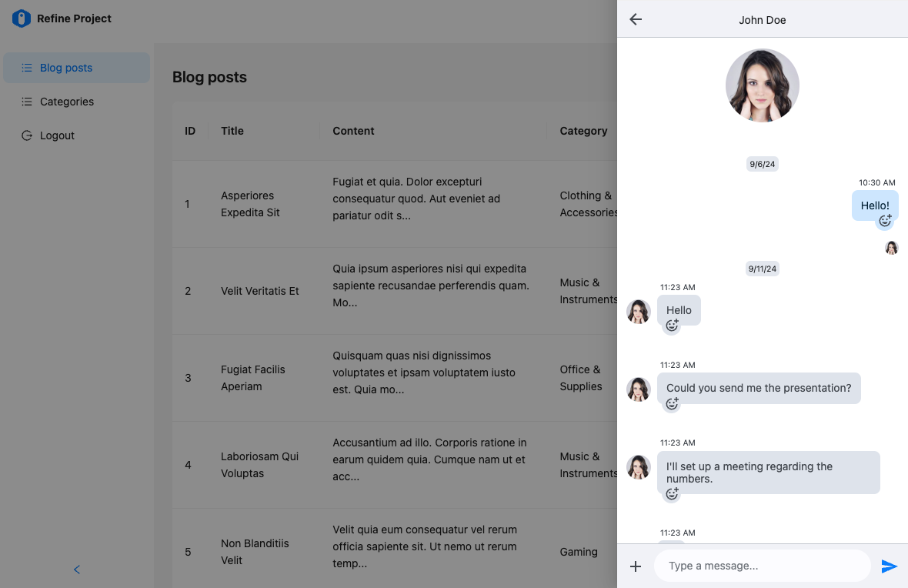Click John Doe's small avatar beside Hello
908x588 pixels.
click(638, 310)
